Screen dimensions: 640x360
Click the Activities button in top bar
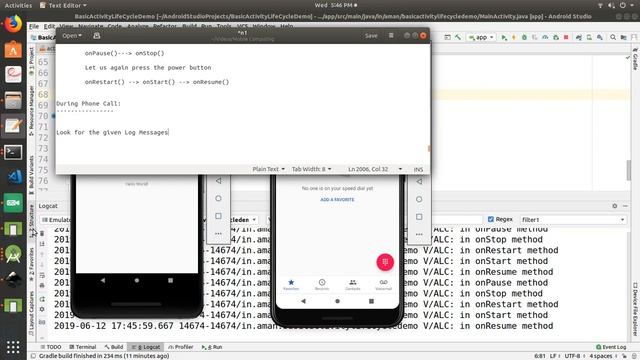(x=18, y=5)
